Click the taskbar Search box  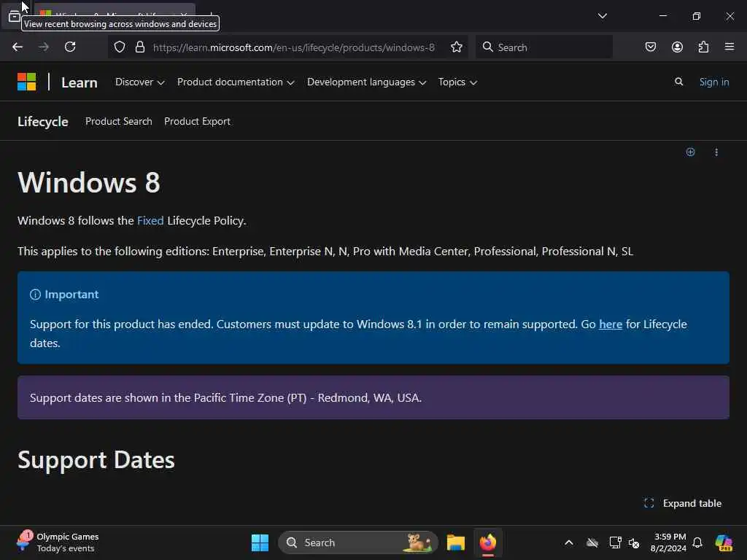(x=357, y=542)
